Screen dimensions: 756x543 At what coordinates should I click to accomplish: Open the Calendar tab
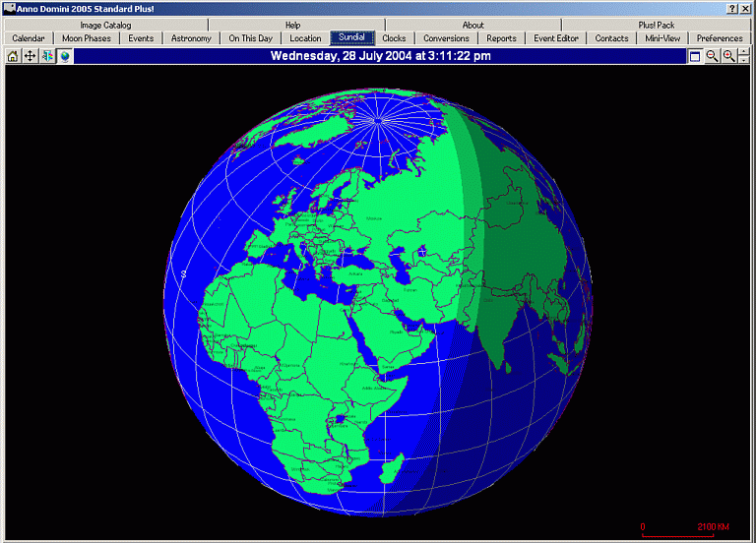click(29, 38)
